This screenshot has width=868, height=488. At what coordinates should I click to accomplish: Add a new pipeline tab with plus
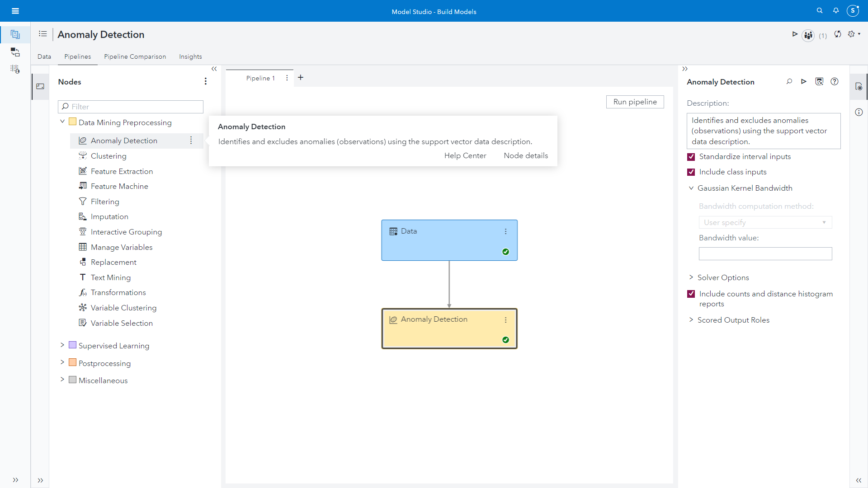[301, 78]
